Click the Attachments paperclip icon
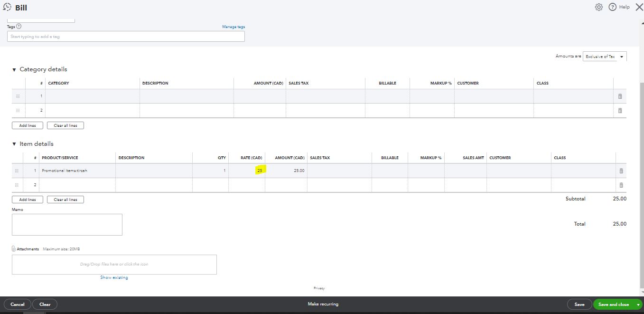 coord(14,249)
